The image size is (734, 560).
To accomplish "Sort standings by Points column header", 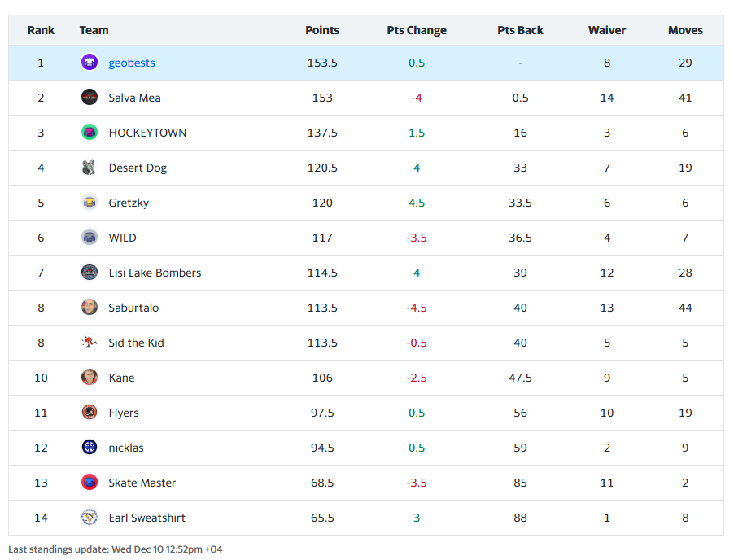I will click(322, 30).
